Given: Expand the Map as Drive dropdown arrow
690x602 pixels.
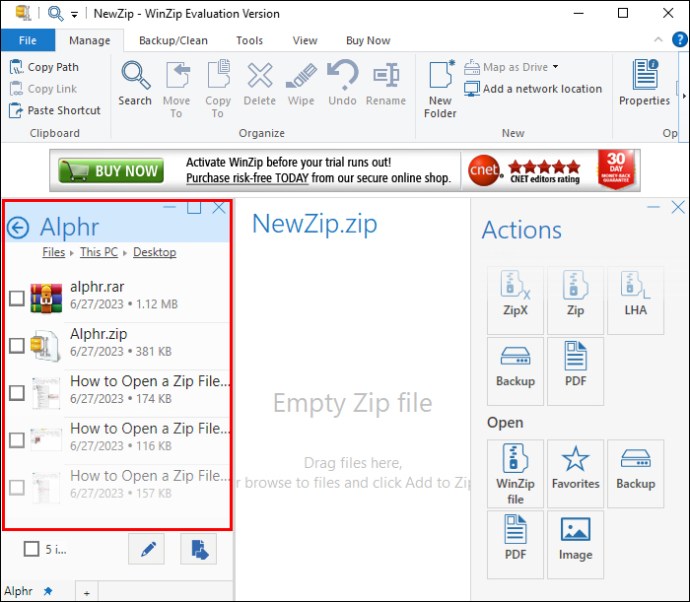Looking at the screenshot, I should click(x=556, y=67).
